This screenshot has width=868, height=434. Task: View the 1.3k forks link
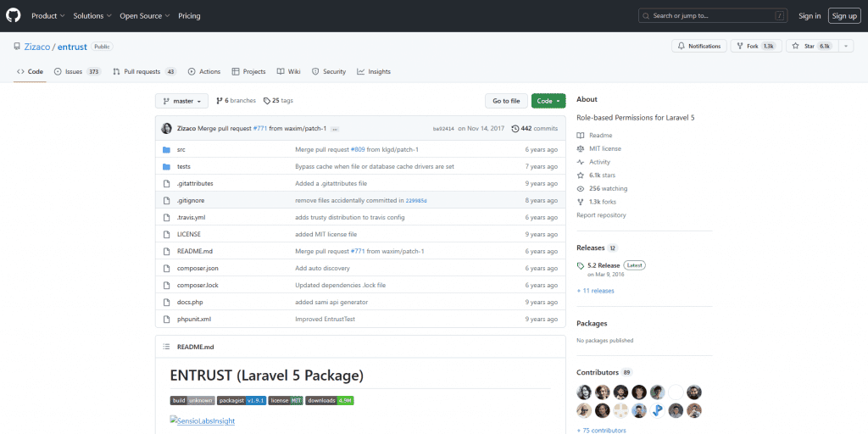597,202
